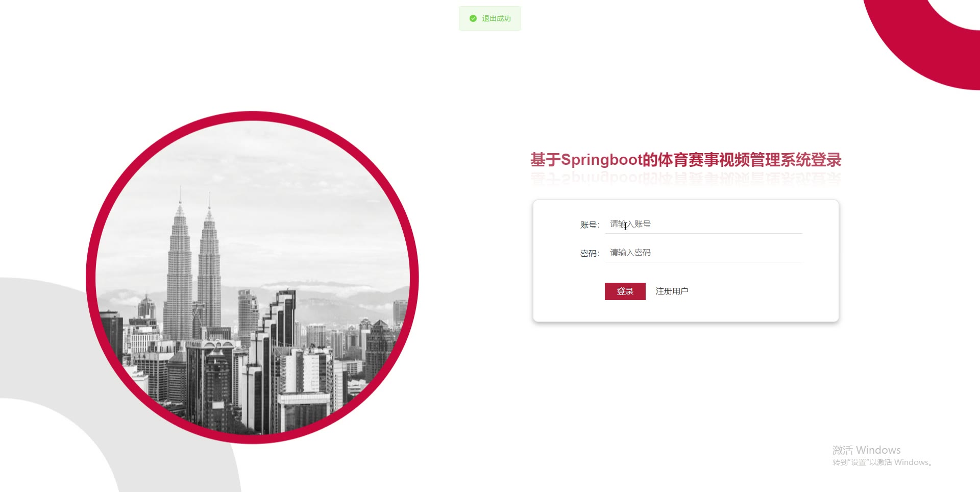Screen dimensions: 980x492
Task: Click the circular city skyline photo
Action: point(252,278)
